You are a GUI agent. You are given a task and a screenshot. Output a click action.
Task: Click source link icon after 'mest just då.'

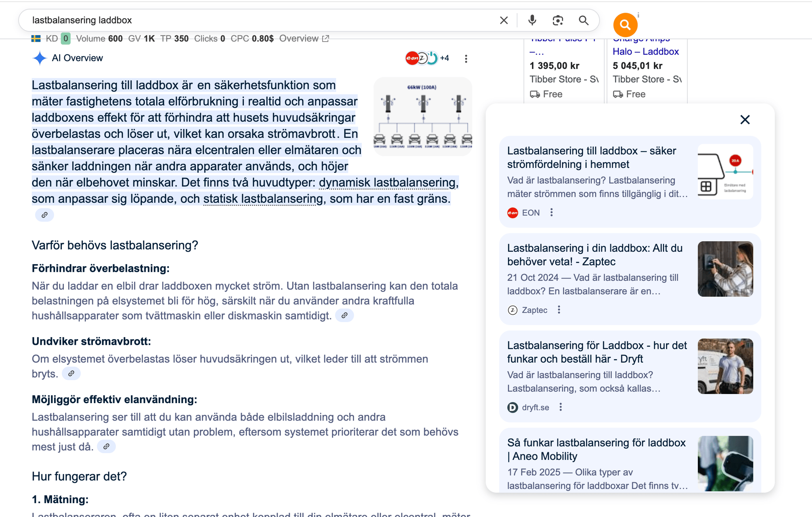[106, 446]
